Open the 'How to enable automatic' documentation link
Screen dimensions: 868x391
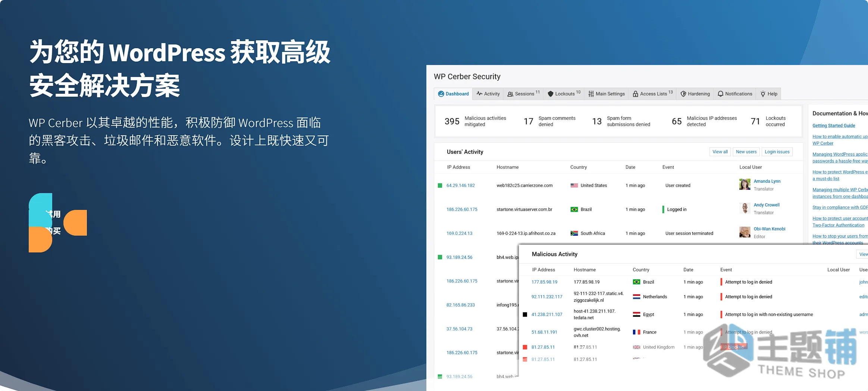[x=840, y=140]
